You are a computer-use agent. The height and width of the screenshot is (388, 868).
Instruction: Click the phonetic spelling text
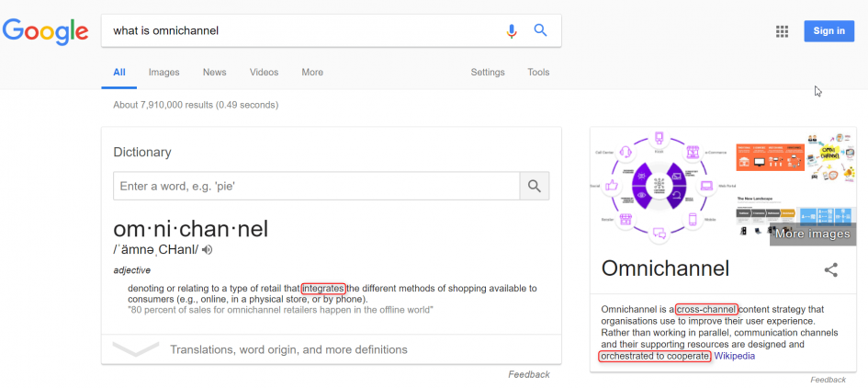[156, 250]
